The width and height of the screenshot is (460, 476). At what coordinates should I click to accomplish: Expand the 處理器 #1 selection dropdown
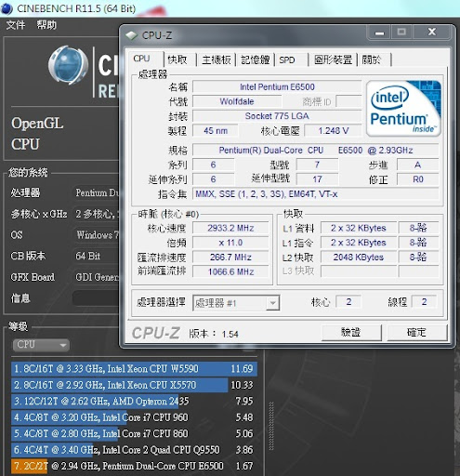click(273, 303)
